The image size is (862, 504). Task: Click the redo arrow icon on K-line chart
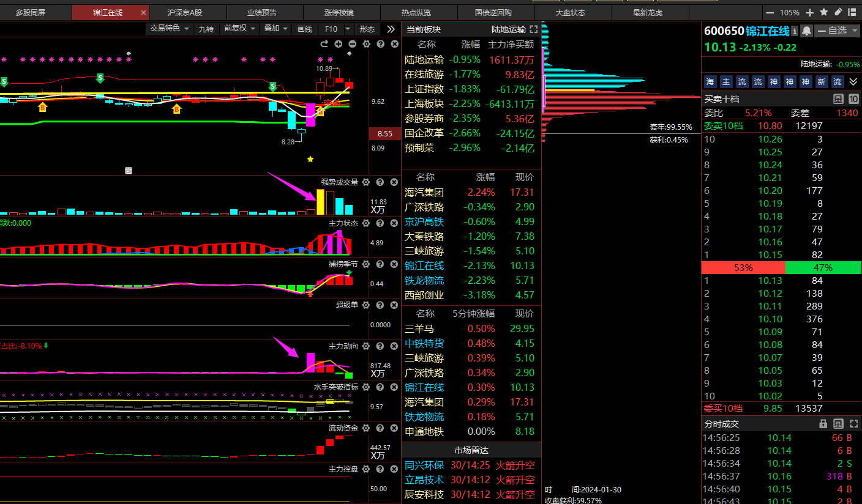(324, 44)
